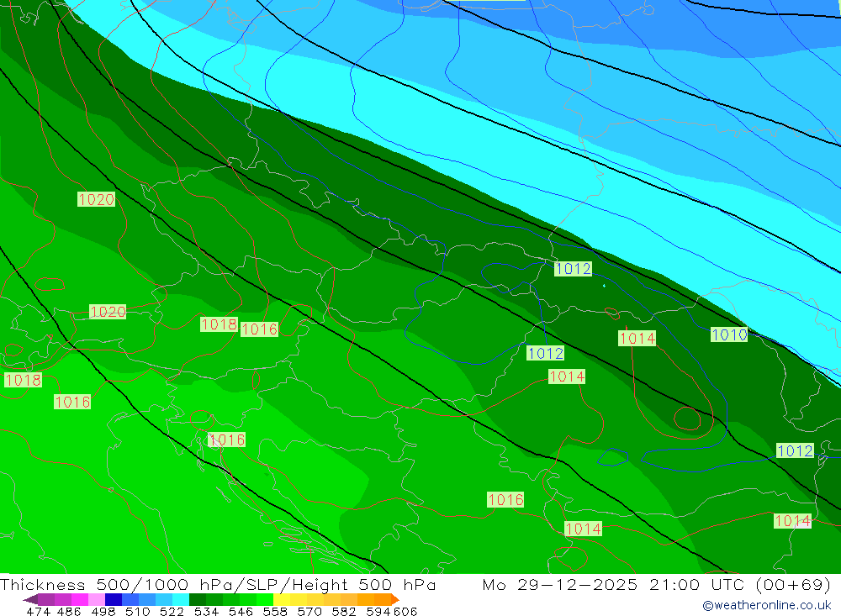Click the legend value 534
The image size is (841, 616).
(206, 611)
